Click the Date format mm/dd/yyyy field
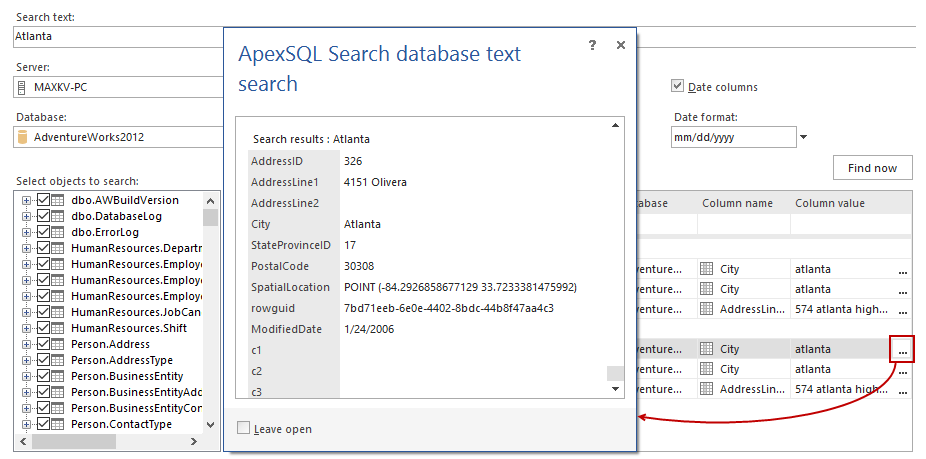The height and width of the screenshot is (459, 926). tap(733, 138)
